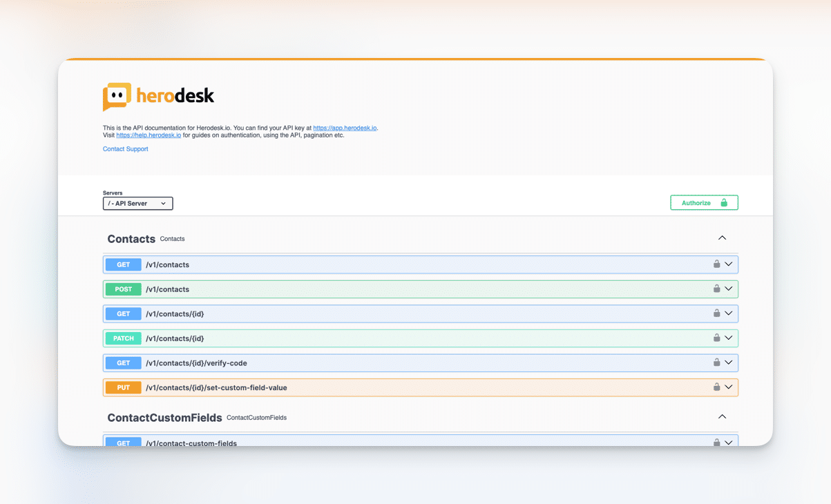Viewport: 831px width, 504px height.
Task: Click lock icon on GET /v1/contacts row
Action: click(x=716, y=264)
